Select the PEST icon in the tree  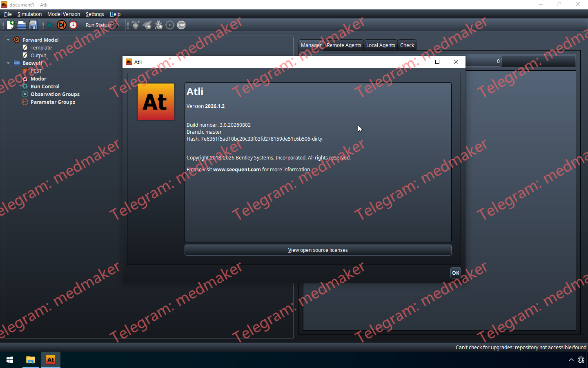point(25,71)
